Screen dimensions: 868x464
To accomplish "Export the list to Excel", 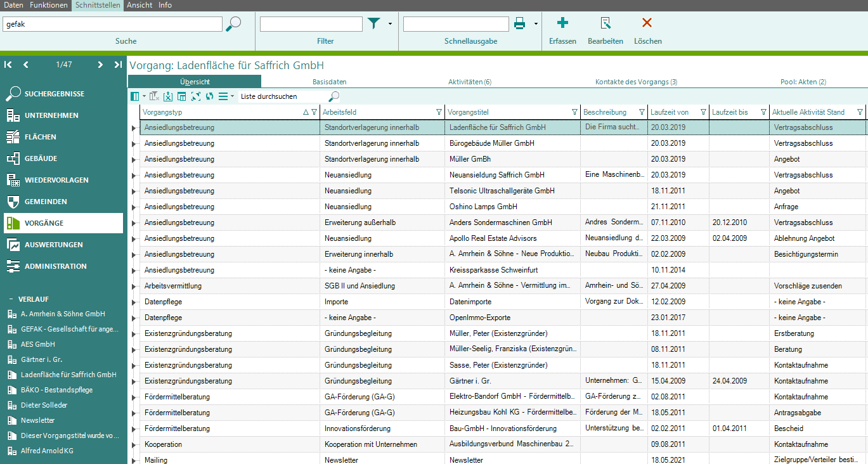I will point(167,96).
